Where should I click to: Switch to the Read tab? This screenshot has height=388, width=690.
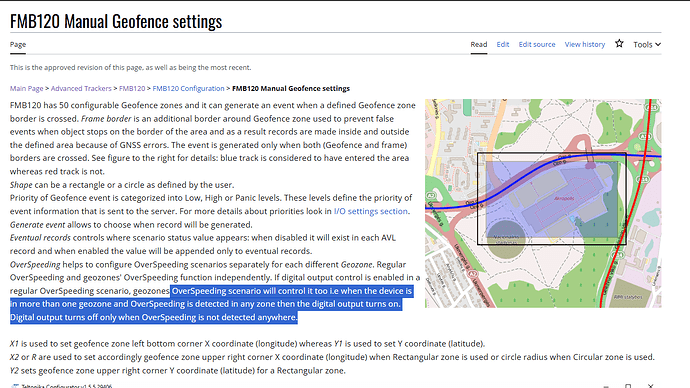coord(479,44)
